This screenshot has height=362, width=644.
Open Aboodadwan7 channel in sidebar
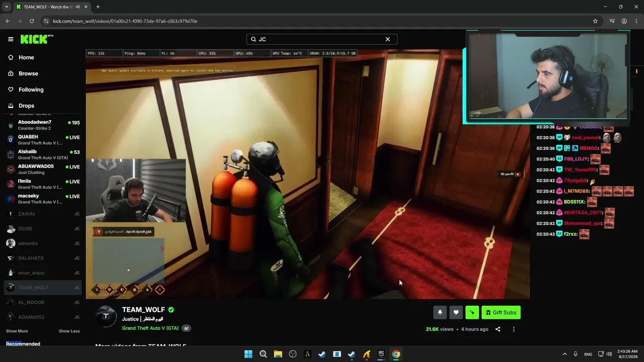43,125
